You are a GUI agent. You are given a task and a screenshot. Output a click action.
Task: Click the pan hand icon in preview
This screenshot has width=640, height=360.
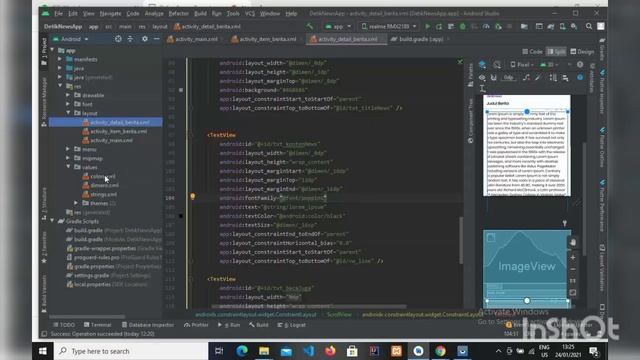click(573, 242)
